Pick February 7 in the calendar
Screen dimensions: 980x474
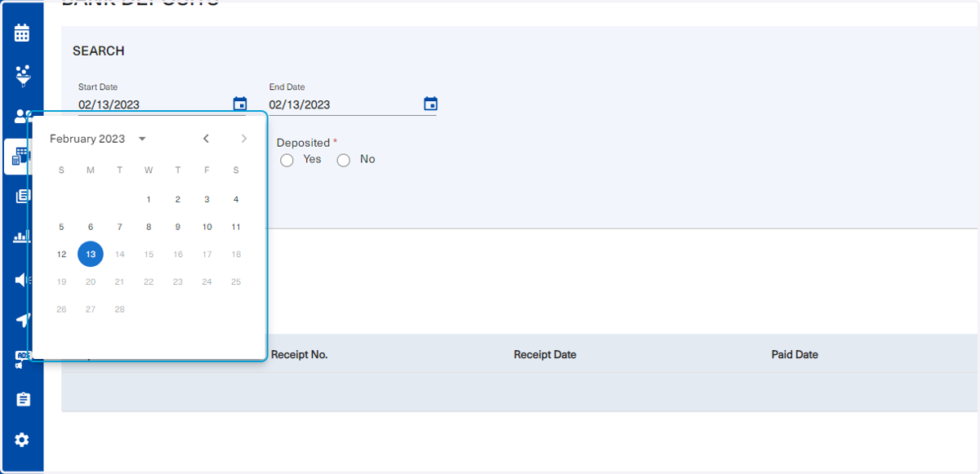[119, 228]
